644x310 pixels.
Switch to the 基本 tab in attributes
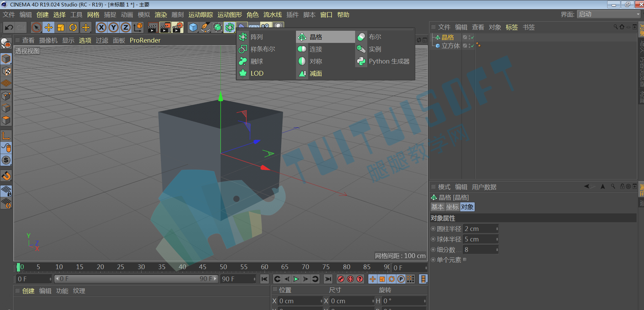pos(437,207)
